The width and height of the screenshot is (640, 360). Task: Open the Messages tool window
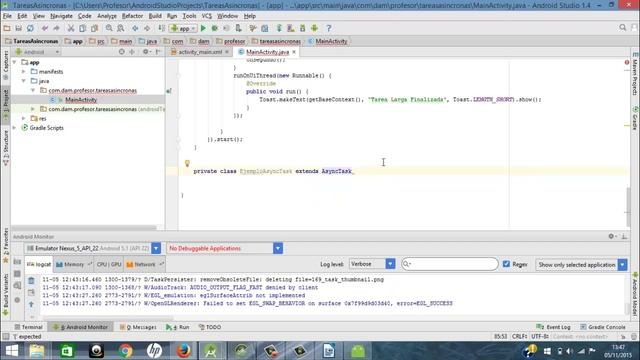point(138,327)
